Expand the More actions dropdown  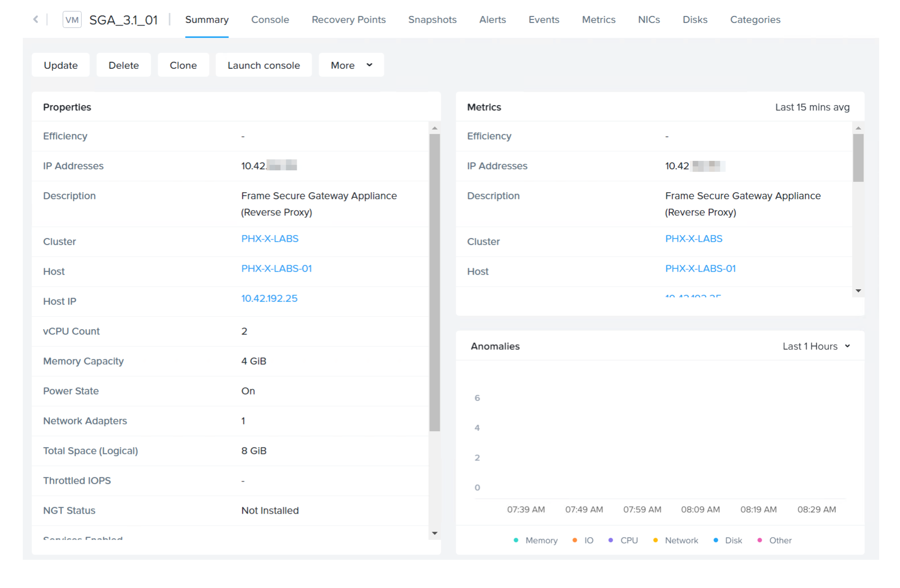pos(351,65)
